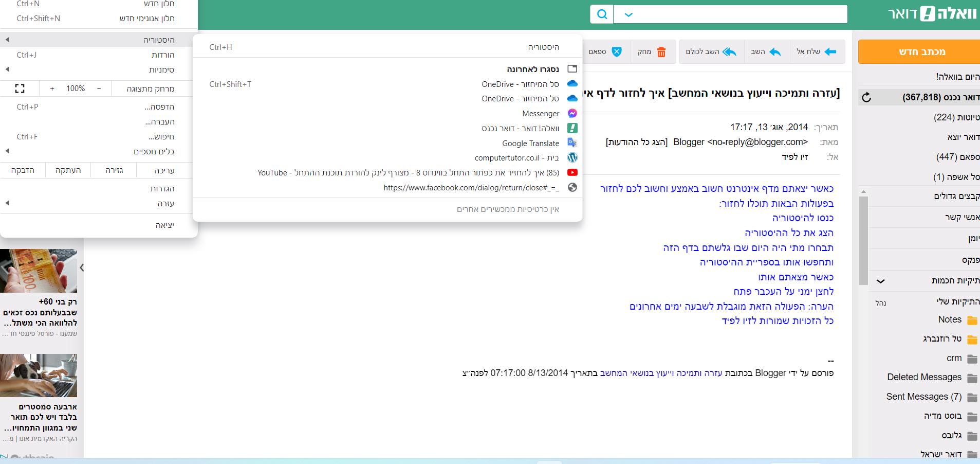Image resolution: width=980 pixels, height=464 pixels.
Task: Refresh inbox with the circular arrow icon
Action: point(866,98)
